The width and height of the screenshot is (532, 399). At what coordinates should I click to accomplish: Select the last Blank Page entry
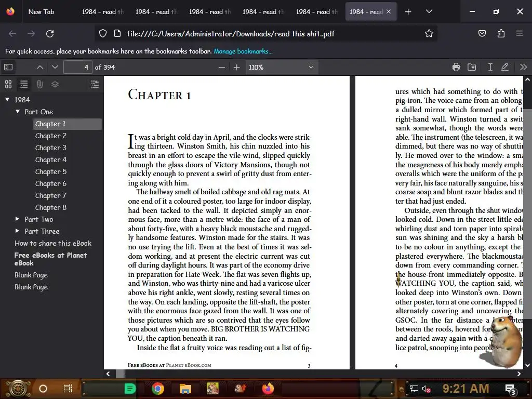[31, 287]
